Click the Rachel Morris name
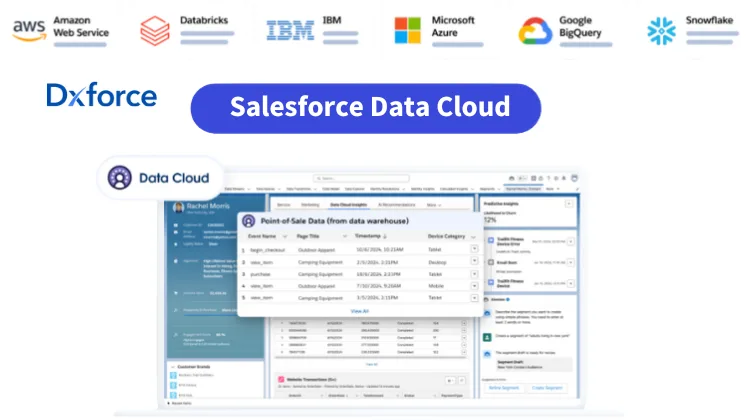Image resolution: width=750 pixels, height=420 pixels. pos(208,206)
